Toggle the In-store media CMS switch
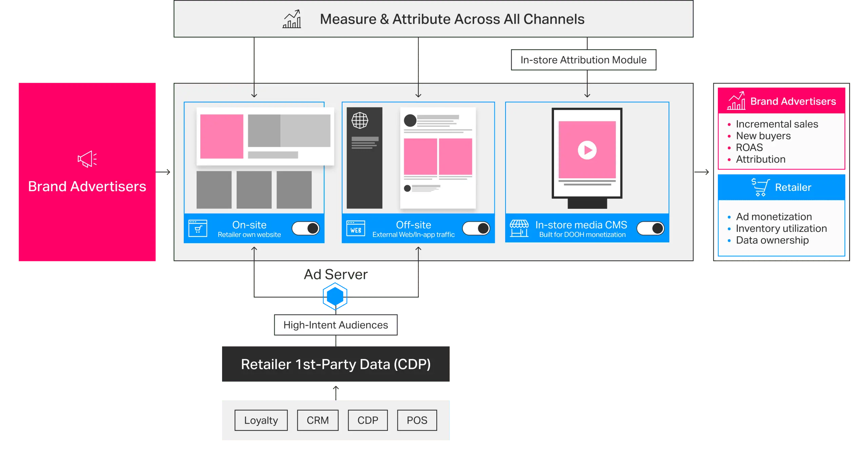868x459 pixels. (x=650, y=228)
